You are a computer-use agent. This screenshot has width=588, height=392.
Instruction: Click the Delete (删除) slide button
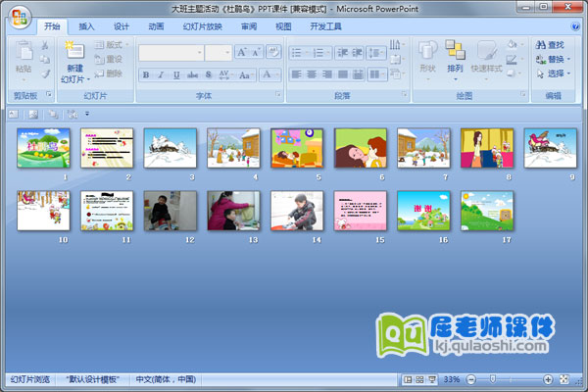109,73
